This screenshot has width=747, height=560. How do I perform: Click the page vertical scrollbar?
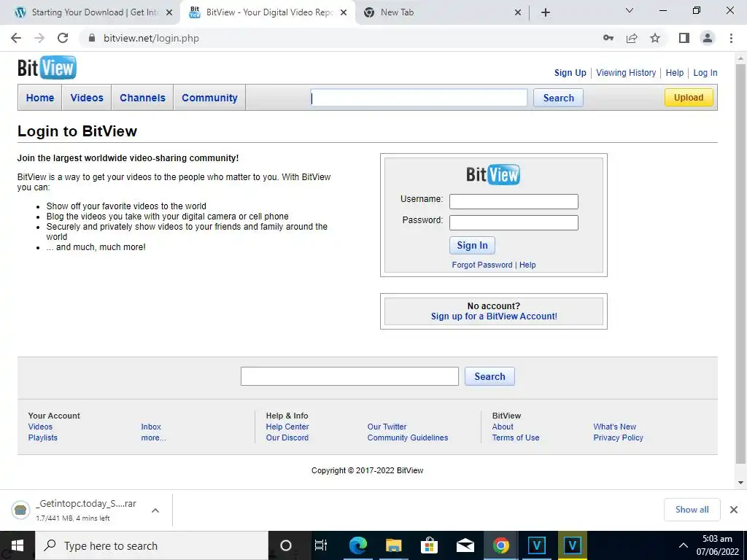(x=741, y=263)
